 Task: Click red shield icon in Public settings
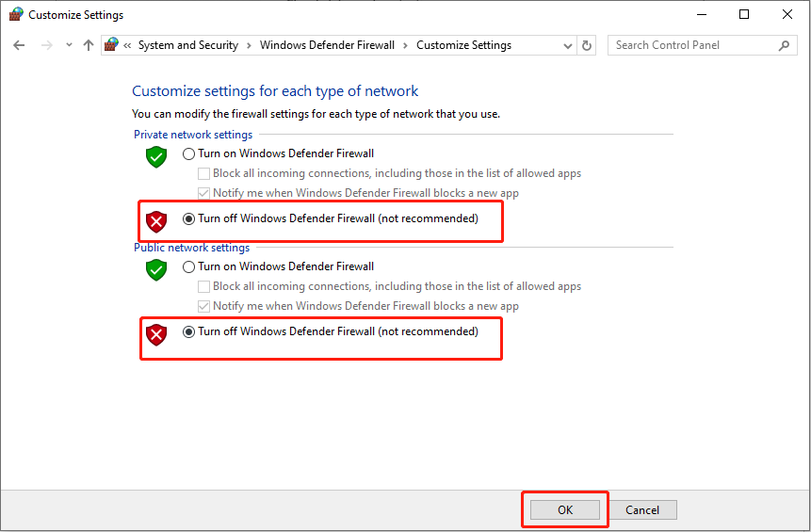coord(156,335)
